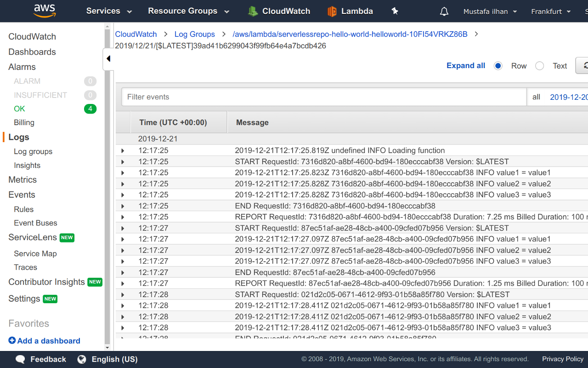Image resolution: width=588 pixels, height=368 pixels.
Task: Open ServiceLens in sidebar
Action: coord(33,237)
